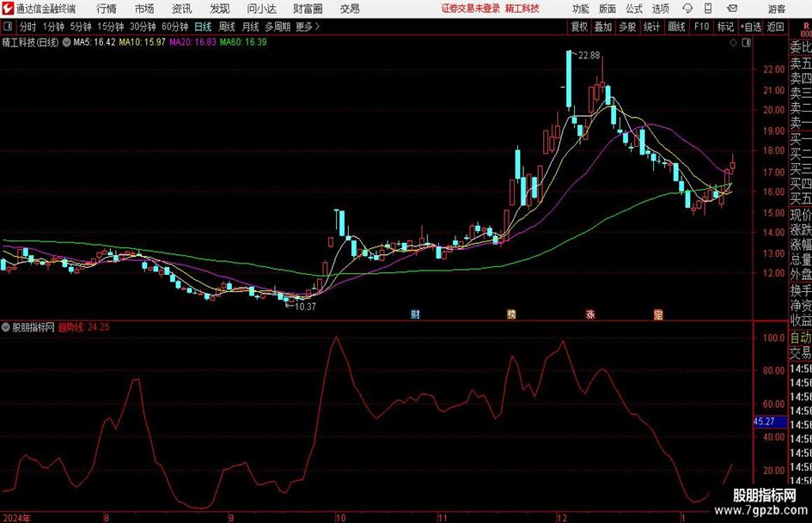The width and height of the screenshot is (812, 523).
Task: Open the 问小达 menu
Action: (x=261, y=9)
